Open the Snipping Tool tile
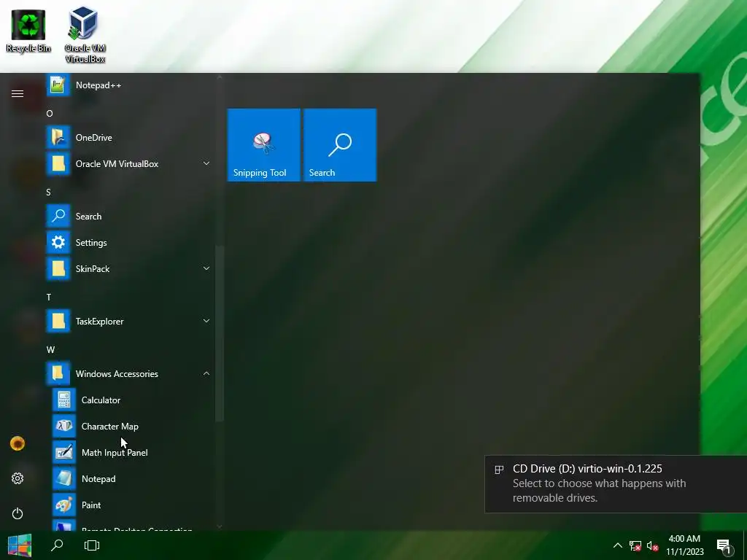Image resolution: width=747 pixels, height=560 pixels. (264, 145)
